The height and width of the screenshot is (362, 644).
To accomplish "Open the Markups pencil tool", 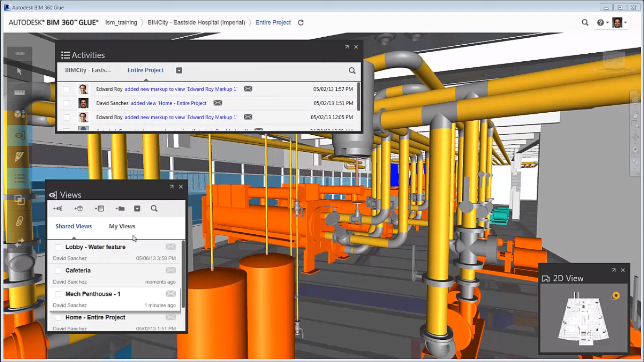I will pos(19,156).
